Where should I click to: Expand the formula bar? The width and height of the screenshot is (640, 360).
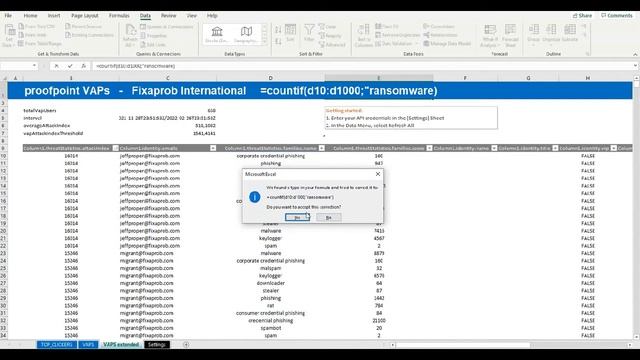[635, 66]
